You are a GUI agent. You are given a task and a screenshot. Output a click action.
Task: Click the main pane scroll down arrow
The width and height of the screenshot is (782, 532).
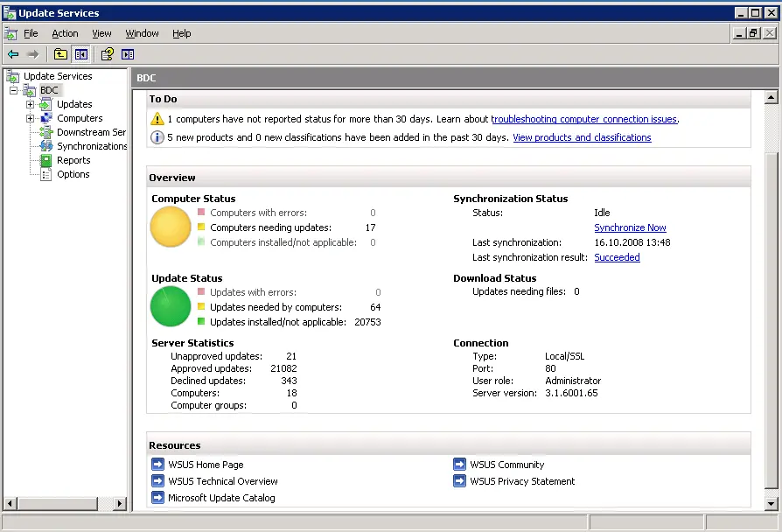[x=771, y=503]
